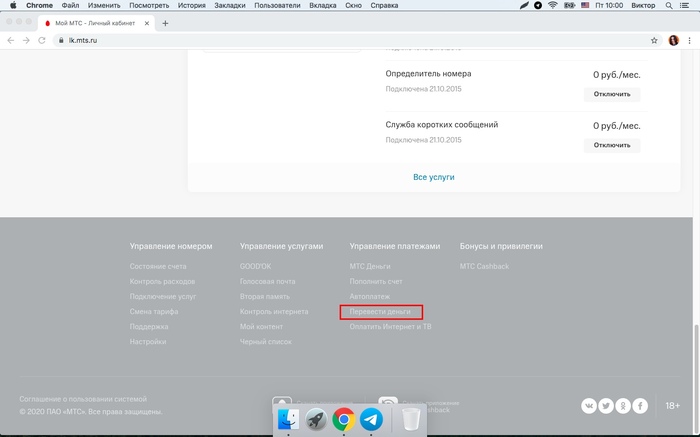
Task: Open Chrome three-dot menu
Action: pyautogui.click(x=689, y=41)
